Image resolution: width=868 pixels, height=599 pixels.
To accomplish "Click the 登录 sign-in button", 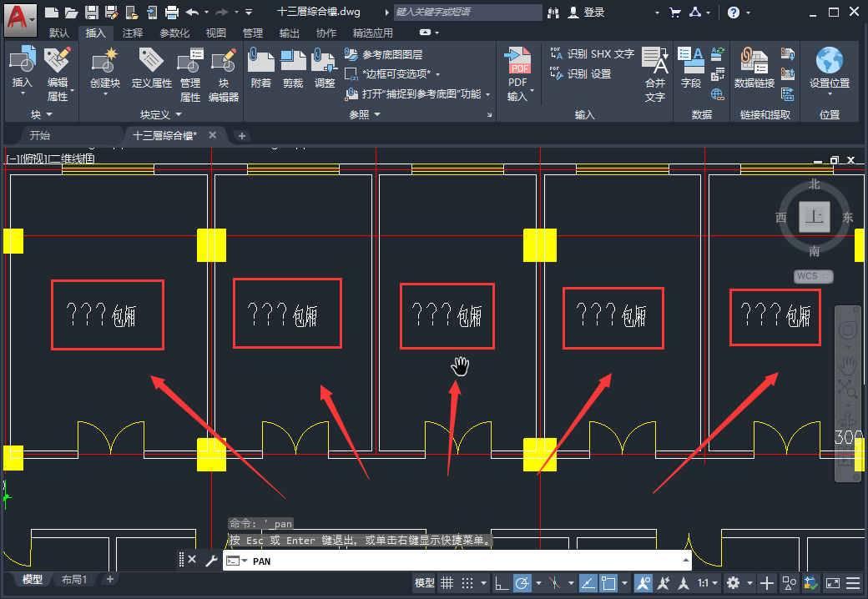I will pyautogui.click(x=587, y=13).
